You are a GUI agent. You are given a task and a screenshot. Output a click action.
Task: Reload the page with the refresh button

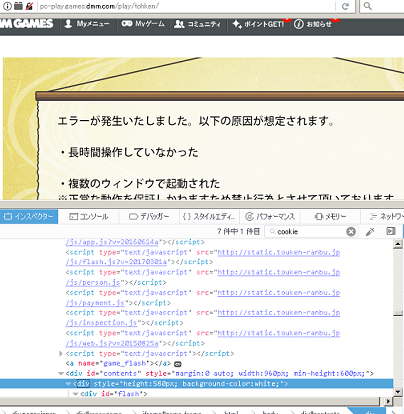tap(345, 6)
